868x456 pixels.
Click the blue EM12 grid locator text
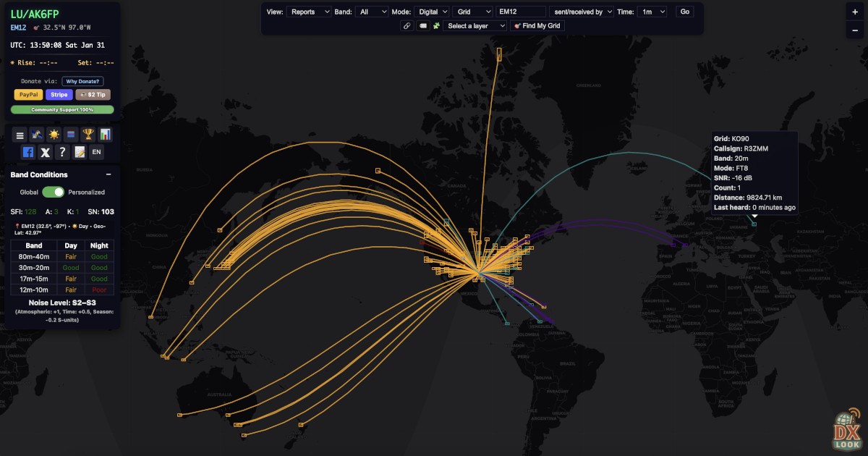click(x=19, y=28)
